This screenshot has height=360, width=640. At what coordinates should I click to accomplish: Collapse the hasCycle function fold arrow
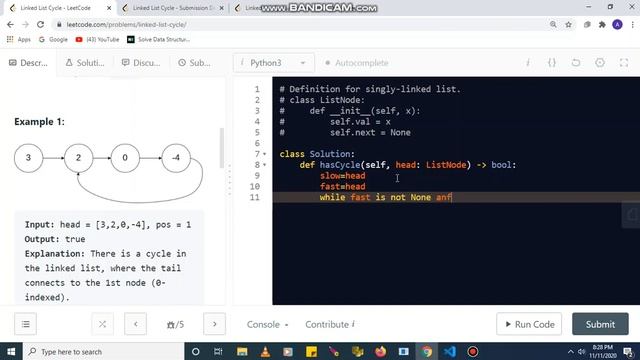tap(264, 165)
